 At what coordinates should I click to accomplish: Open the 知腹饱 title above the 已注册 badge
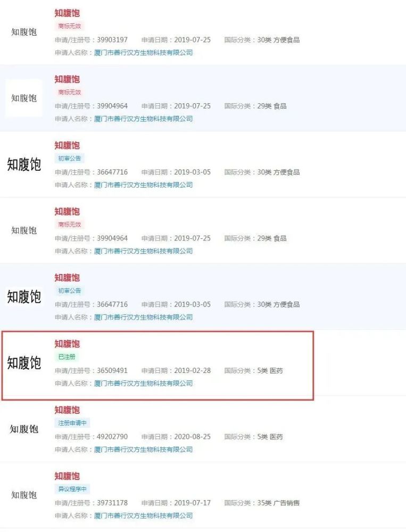67,344
